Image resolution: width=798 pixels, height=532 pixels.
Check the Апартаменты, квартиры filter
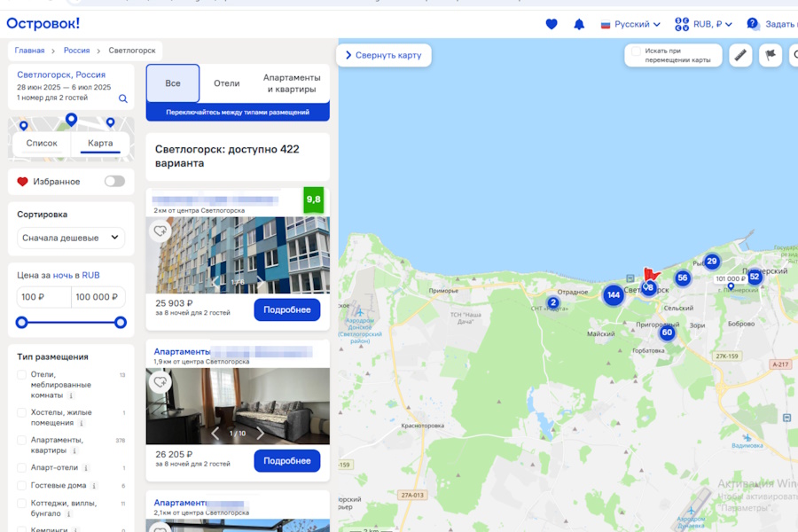click(x=22, y=440)
